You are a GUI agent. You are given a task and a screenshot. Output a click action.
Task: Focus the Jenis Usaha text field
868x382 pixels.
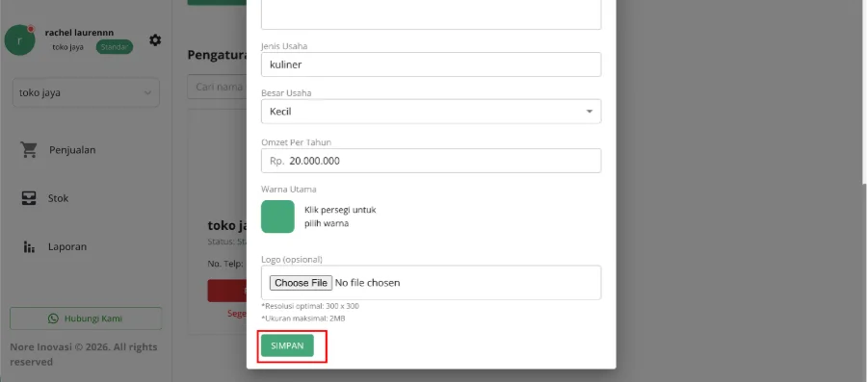click(x=432, y=64)
